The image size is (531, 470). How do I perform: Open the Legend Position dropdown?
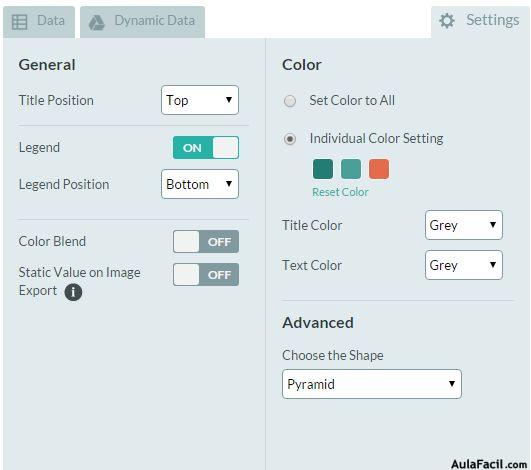point(200,184)
